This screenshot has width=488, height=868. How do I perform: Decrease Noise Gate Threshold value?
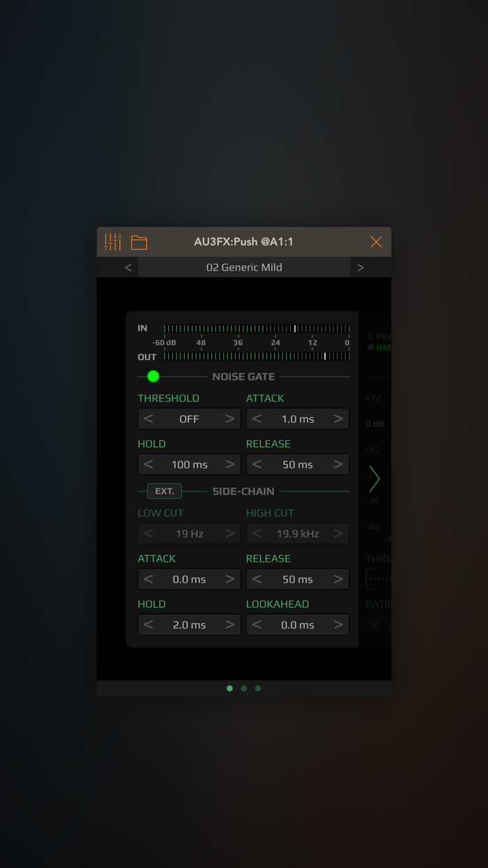[x=148, y=419]
